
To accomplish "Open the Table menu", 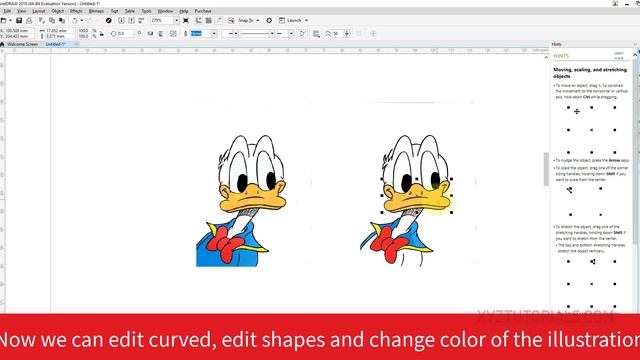I will coord(130,11).
